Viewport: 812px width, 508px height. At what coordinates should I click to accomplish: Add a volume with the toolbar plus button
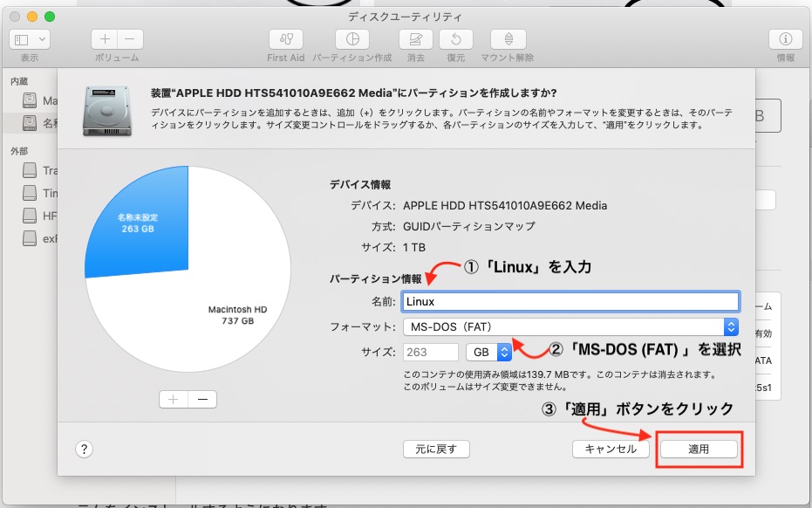105,39
